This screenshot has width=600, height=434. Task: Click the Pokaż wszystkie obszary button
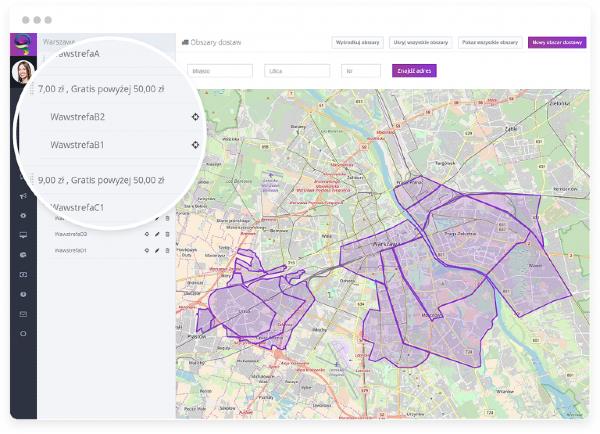(x=490, y=43)
